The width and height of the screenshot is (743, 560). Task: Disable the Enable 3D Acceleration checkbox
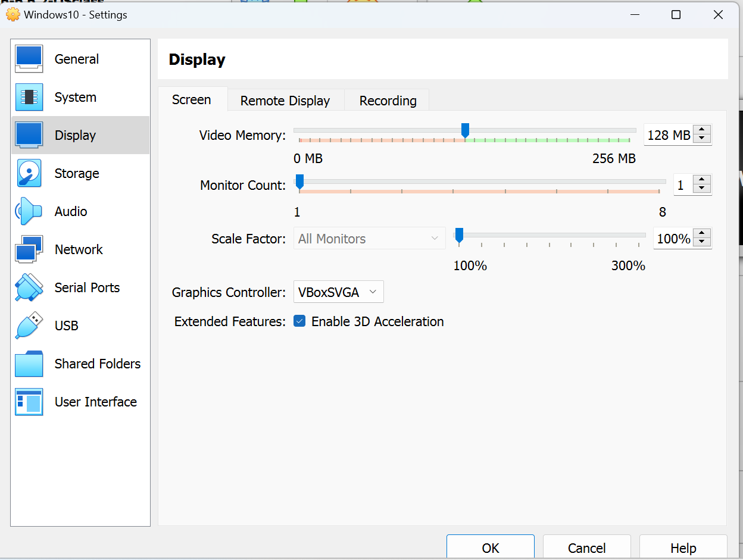(299, 321)
